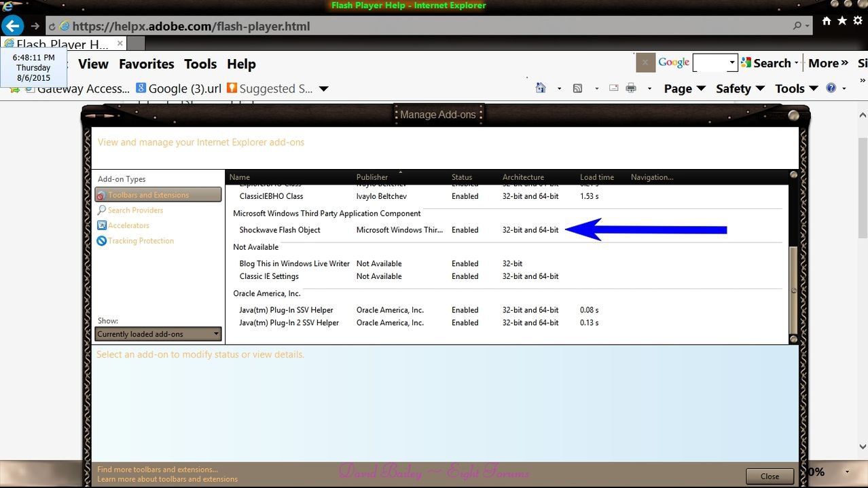Click the Navigation... column header
Viewport: 868px width, 488px height.
652,177
